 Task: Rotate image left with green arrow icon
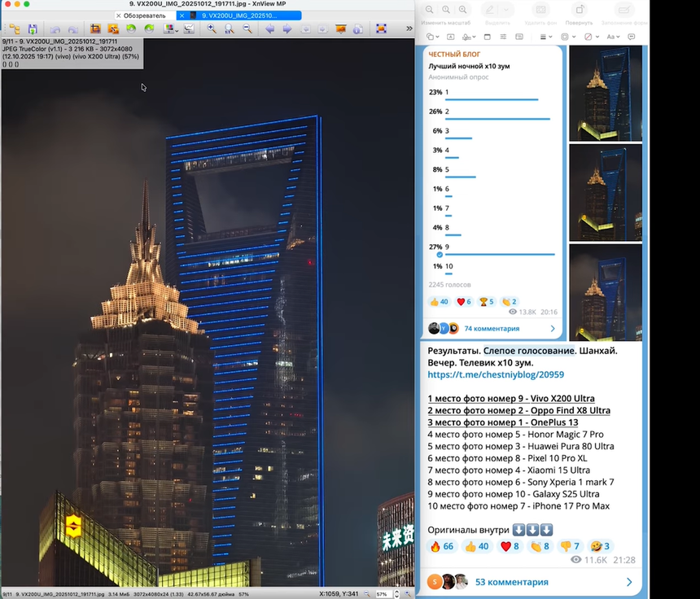click(x=131, y=28)
